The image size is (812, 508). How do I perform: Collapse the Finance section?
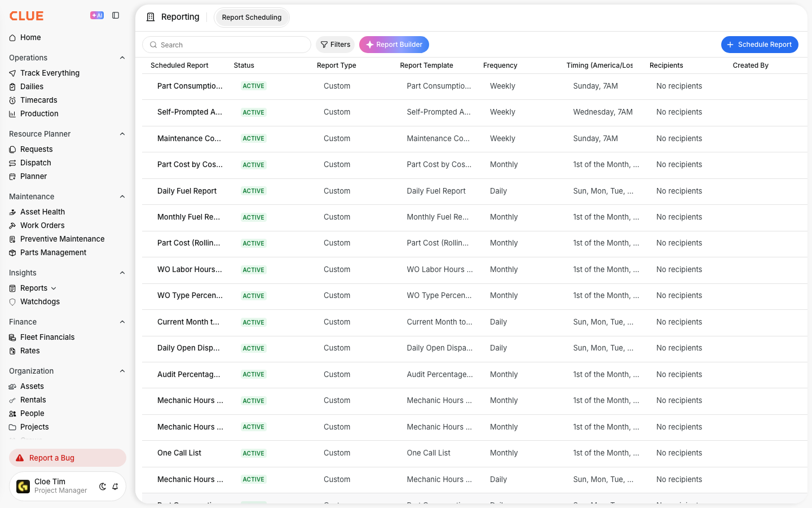coord(122,322)
